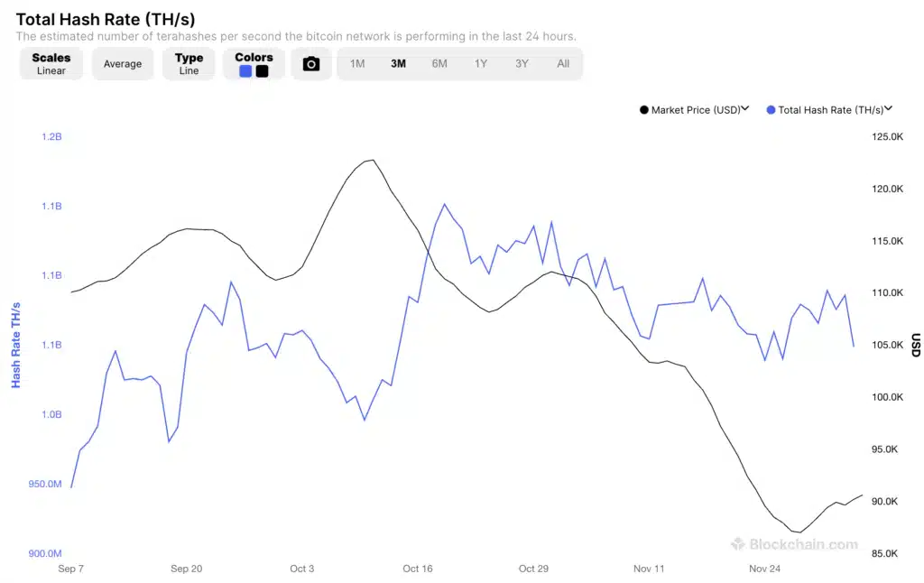924x583 pixels.
Task: Click the black Market Price legend dot
Action: 643,110
